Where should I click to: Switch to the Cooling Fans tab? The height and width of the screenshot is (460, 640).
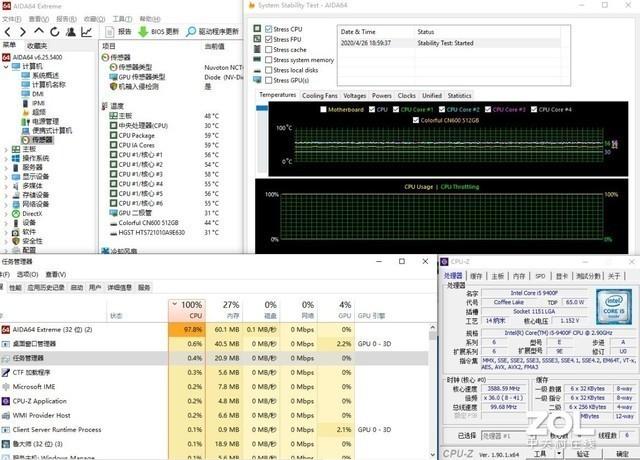(x=320, y=96)
